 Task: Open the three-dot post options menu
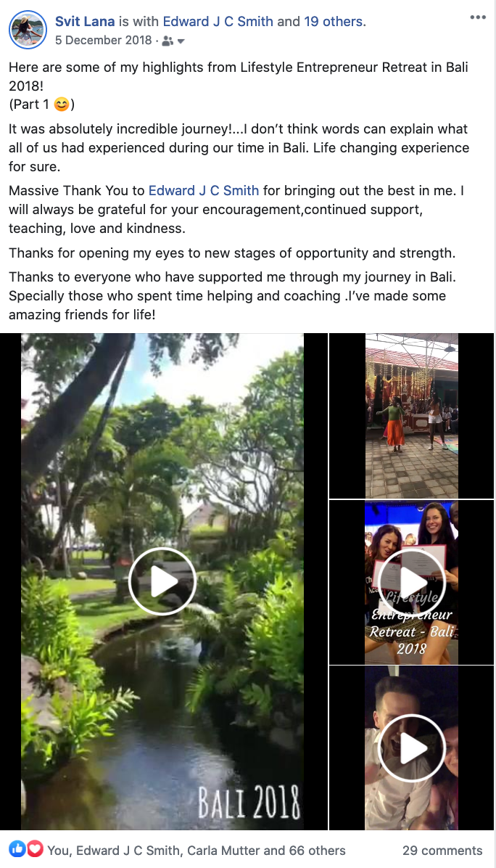pos(478,17)
